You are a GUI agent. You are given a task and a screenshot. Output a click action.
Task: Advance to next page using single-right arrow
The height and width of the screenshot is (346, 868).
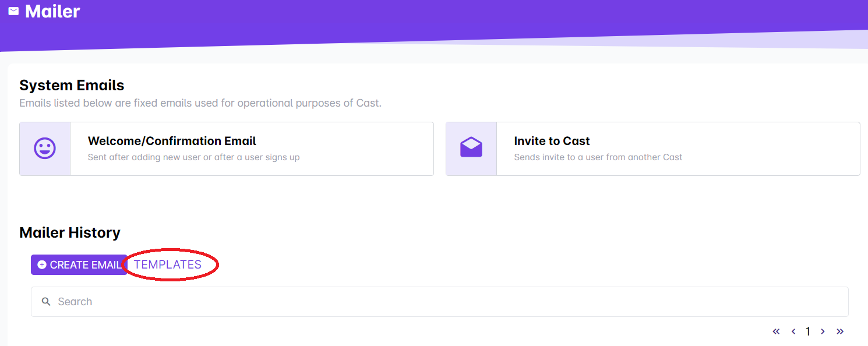point(823,331)
